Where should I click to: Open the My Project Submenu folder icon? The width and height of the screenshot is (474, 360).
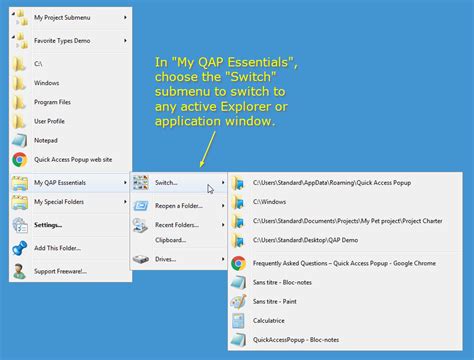click(x=20, y=17)
